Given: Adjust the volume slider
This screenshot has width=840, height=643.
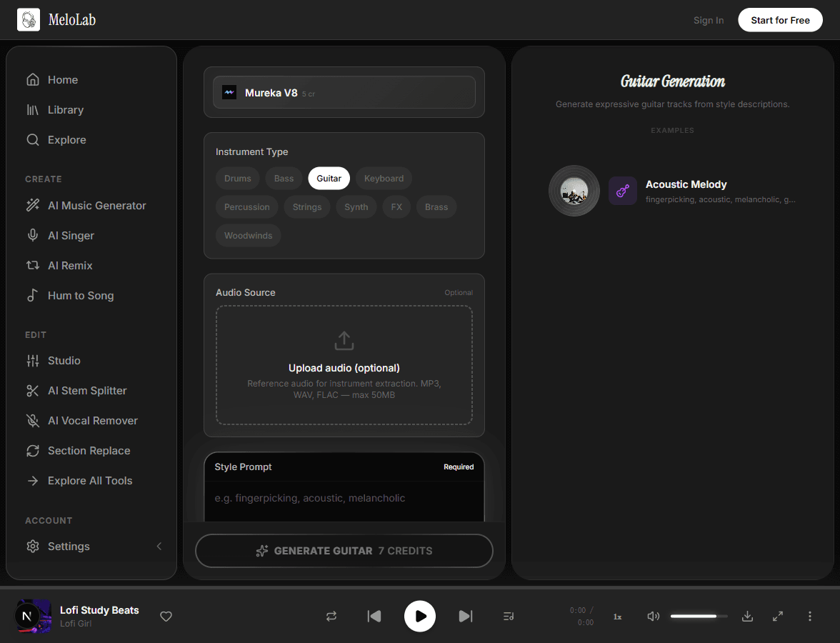Looking at the screenshot, I should tap(699, 616).
